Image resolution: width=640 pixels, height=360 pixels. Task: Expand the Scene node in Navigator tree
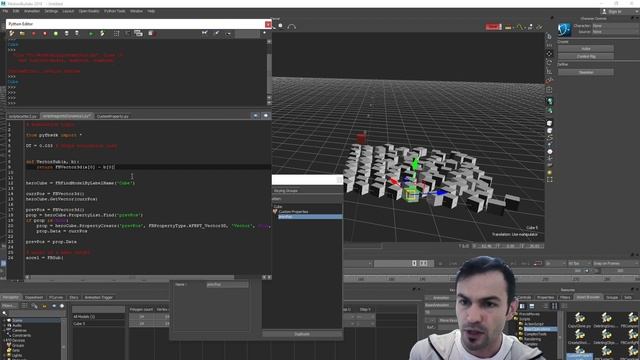4,321
